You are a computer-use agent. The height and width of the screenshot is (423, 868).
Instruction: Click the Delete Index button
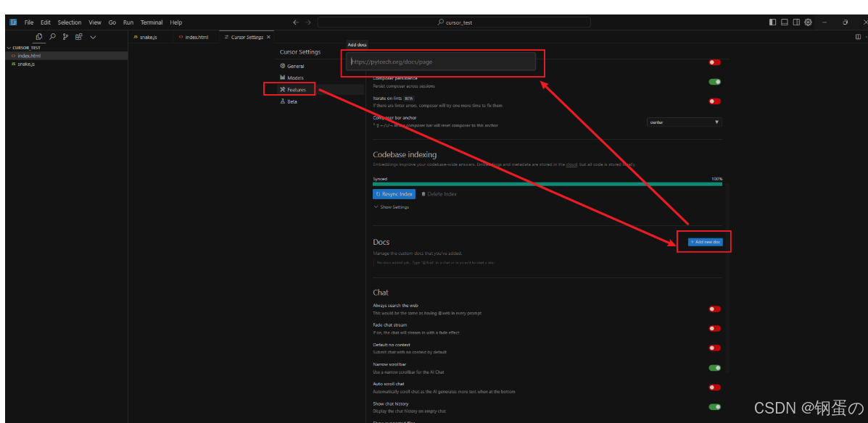tap(439, 194)
